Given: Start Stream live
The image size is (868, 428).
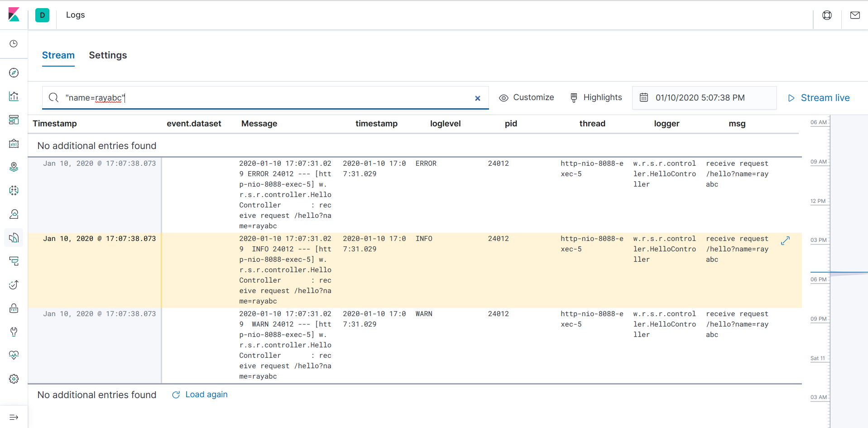Looking at the screenshot, I should coord(819,98).
